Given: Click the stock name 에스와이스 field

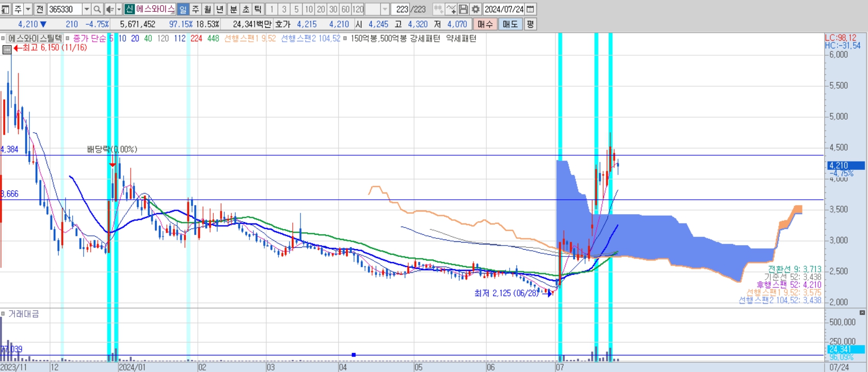Looking at the screenshot, I should point(155,9).
